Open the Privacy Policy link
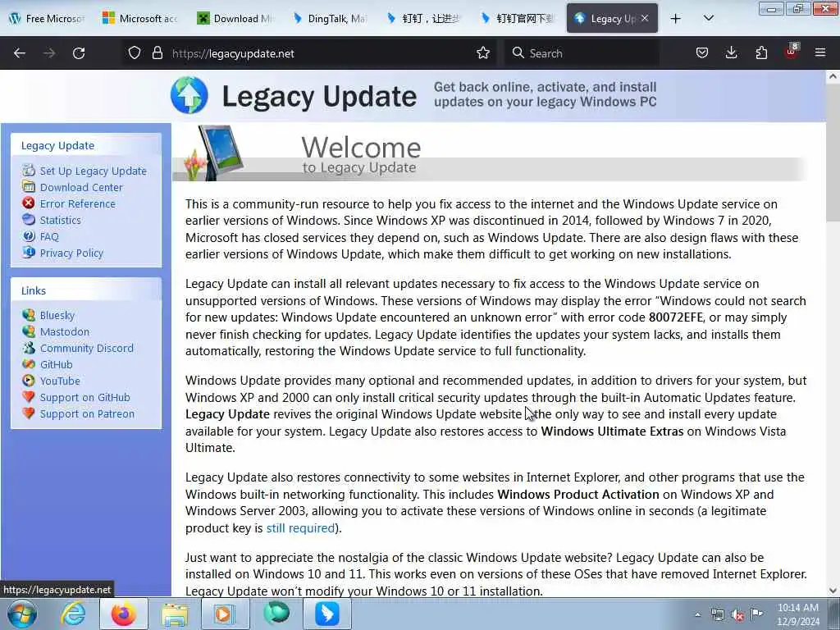This screenshot has width=840, height=630. (x=72, y=253)
